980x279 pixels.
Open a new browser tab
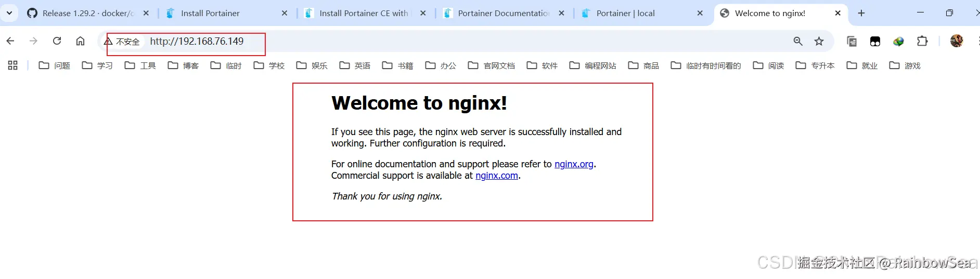click(861, 13)
